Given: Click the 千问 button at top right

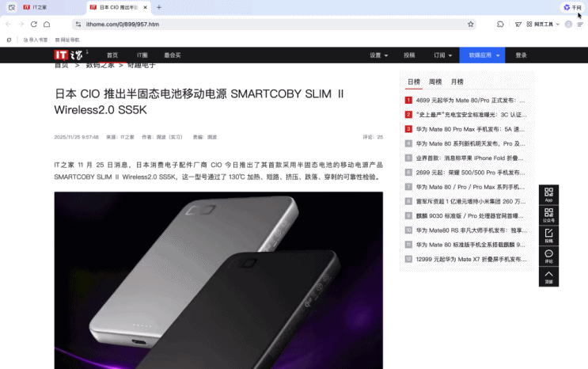Looking at the screenshot, I should click(572, 7).
